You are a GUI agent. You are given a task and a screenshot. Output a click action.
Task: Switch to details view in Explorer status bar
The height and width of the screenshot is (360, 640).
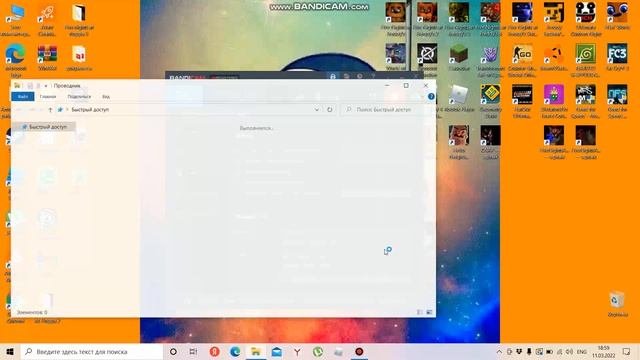(420, 312)
